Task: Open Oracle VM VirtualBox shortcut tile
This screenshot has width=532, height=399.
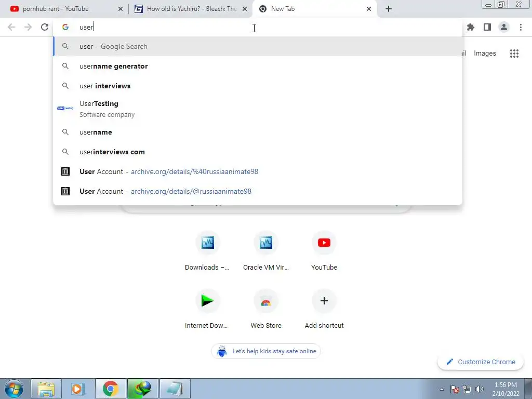Action: [265, 251]
